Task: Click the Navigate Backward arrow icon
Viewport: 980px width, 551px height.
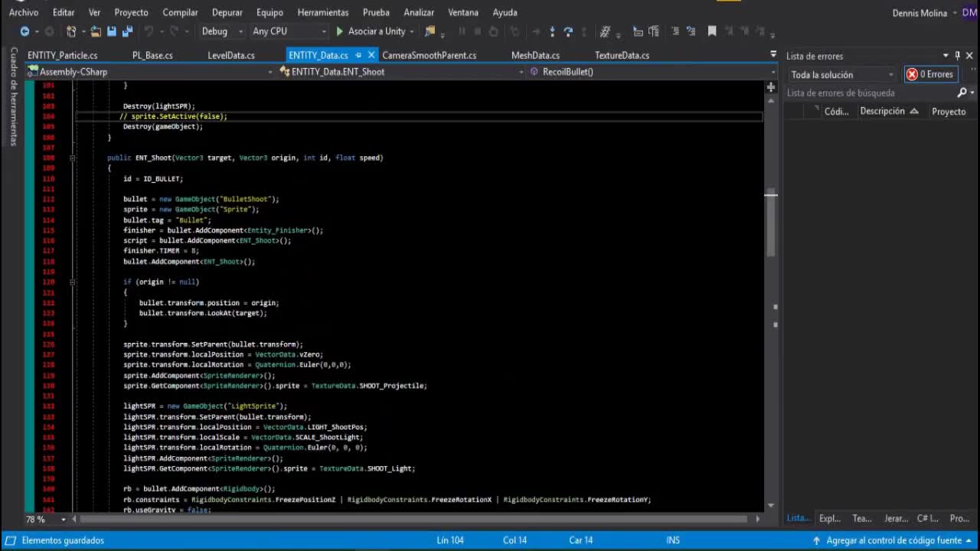Action: [24, 32]
